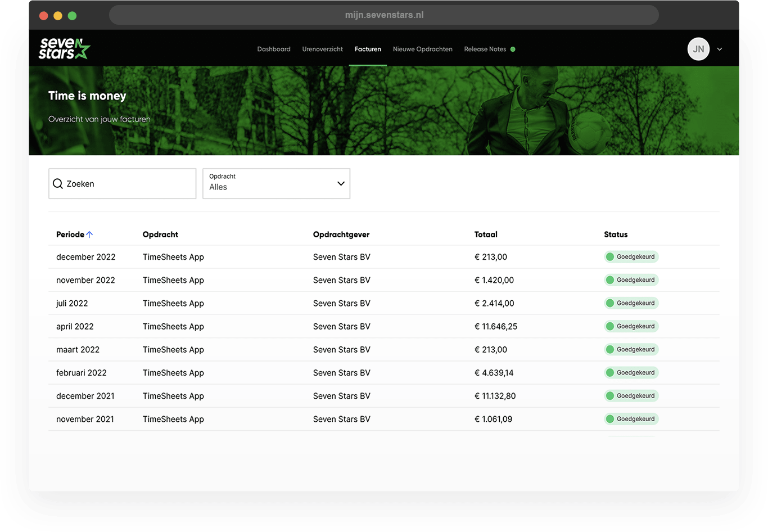Go to the Dashboard tab
This screenshot has height=532, width=768.
274,49
